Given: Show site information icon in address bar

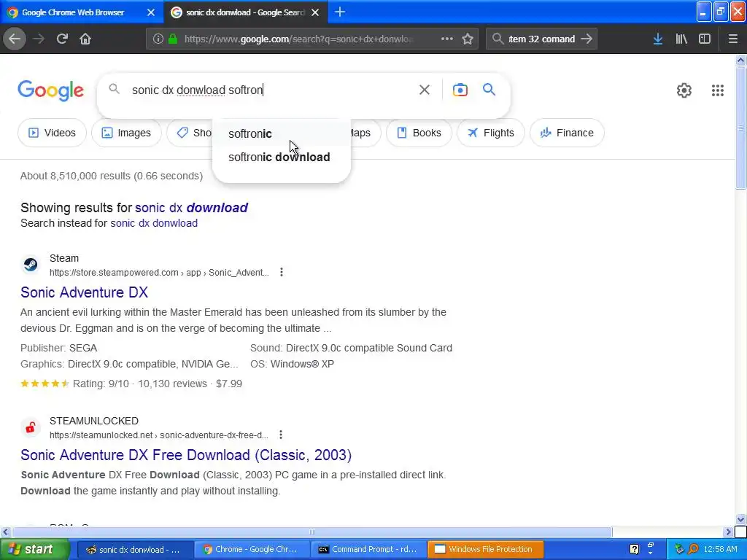Looking at the screenshot, I should [158, 39].
